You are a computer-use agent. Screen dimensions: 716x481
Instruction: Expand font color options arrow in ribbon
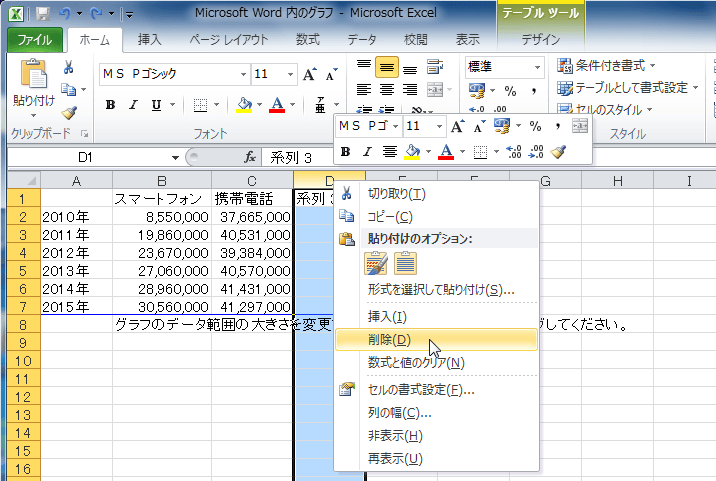(292, 105)
